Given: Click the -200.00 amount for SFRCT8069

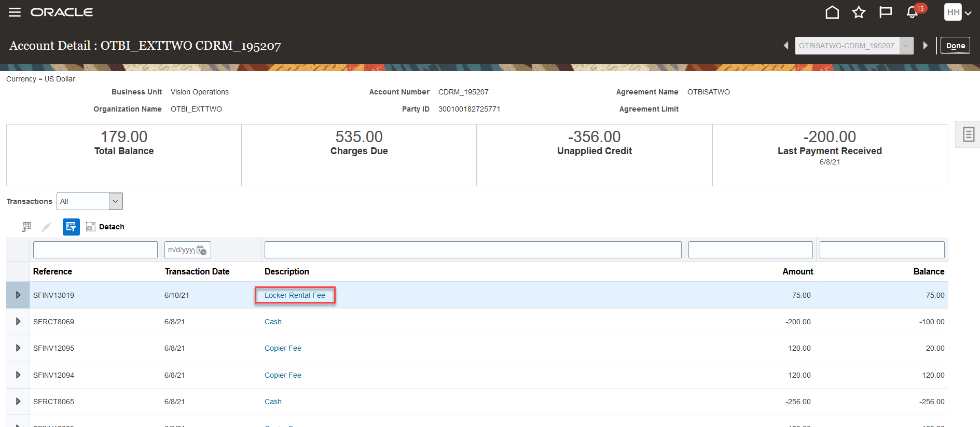Looking at the screenshot, I should 798,322.
